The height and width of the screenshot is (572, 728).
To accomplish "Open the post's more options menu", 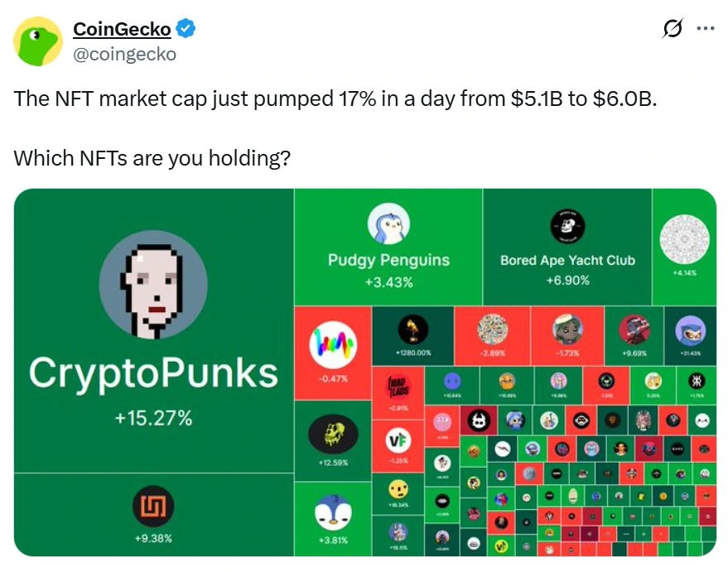I will (x=706, y=27).
